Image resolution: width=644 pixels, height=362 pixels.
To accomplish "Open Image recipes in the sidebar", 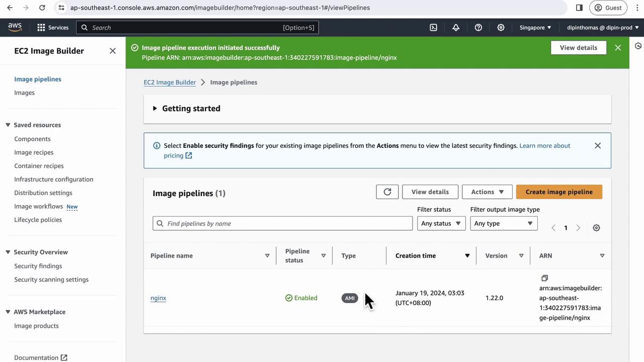I will 34,153.
